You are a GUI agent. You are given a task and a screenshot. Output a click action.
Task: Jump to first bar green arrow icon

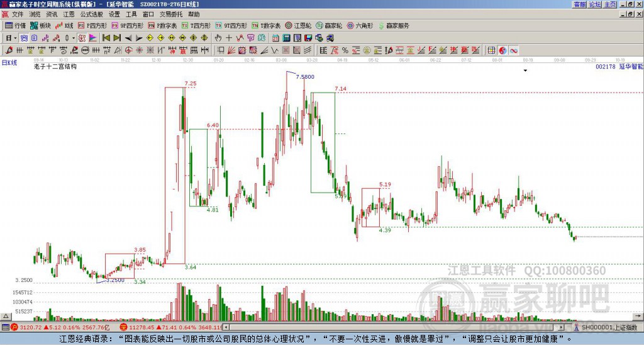[x=106, y=38]
